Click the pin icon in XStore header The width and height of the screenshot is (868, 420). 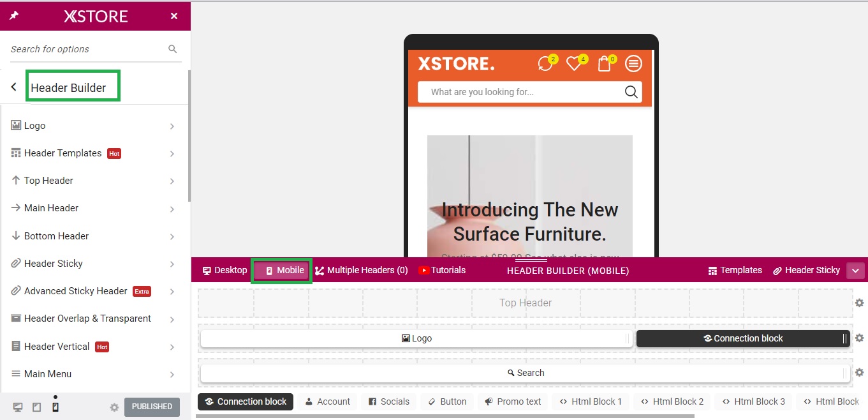[x=14, y=16]
